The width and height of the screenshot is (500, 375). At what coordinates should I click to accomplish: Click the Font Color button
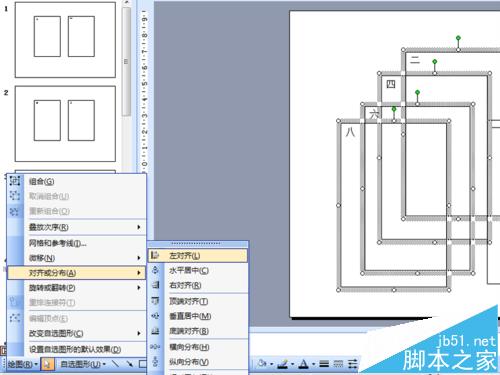303,364
